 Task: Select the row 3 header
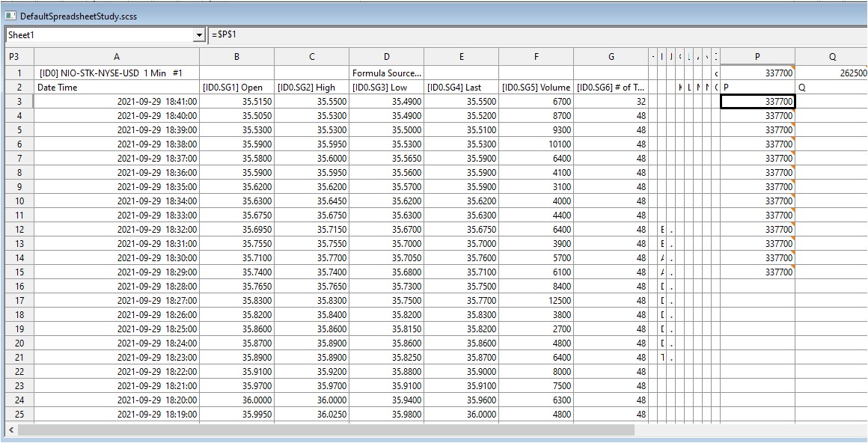(19, 102)
